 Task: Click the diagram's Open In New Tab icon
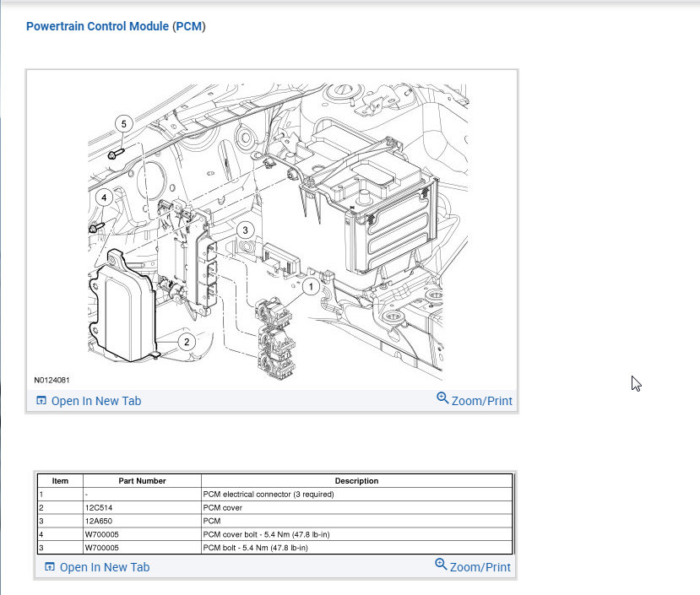click(41, 400)
